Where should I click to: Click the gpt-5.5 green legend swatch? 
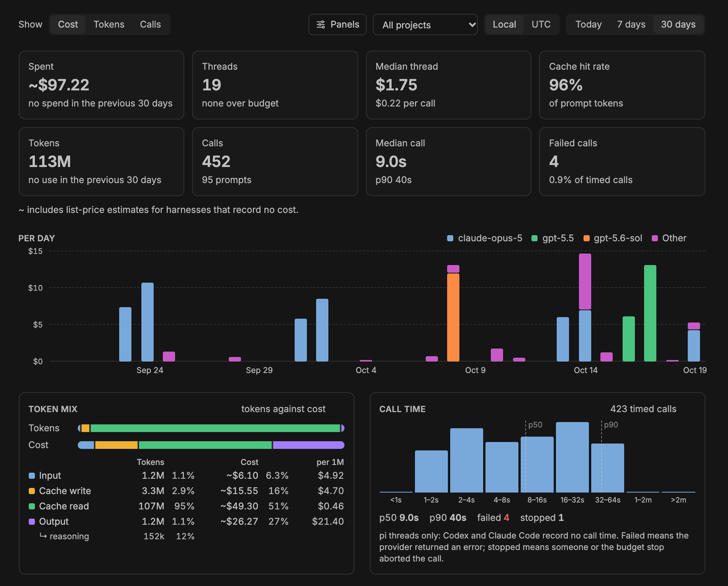tap(535, 238)
